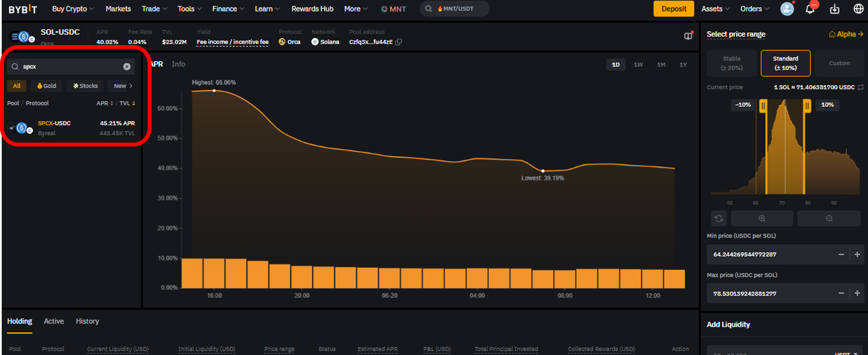
Task: Filter pools by Gold
Action: 47,86
